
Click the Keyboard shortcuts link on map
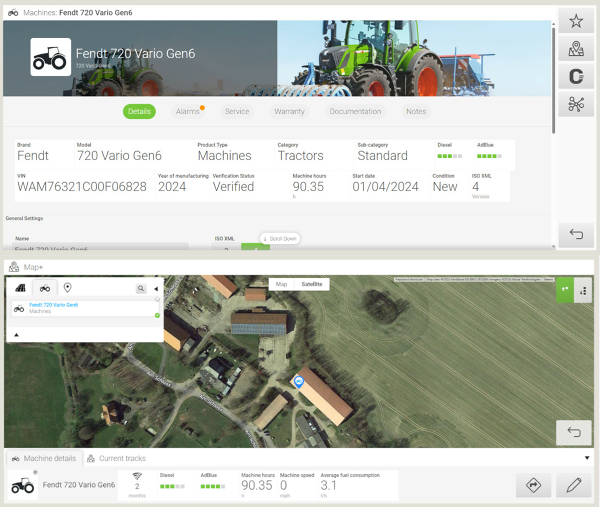coord(409,280)
